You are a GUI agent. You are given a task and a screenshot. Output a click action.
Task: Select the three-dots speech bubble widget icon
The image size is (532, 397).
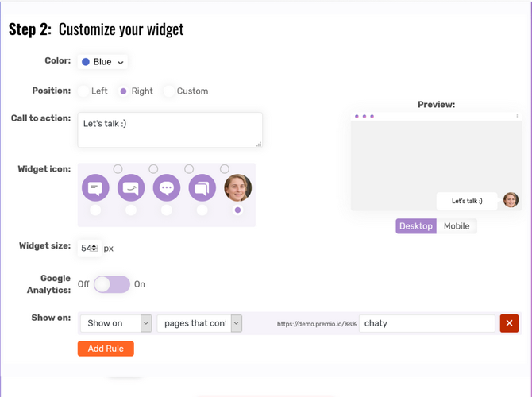[x=167, y=188]
